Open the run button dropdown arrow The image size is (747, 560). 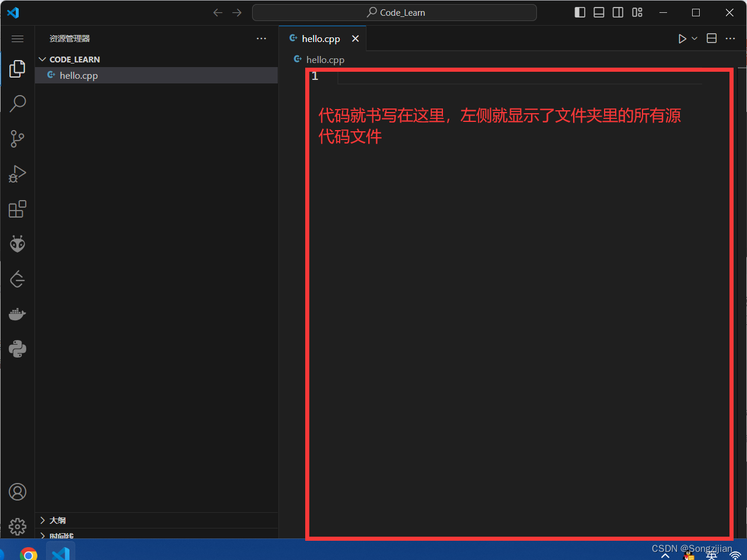click(694, 38)
